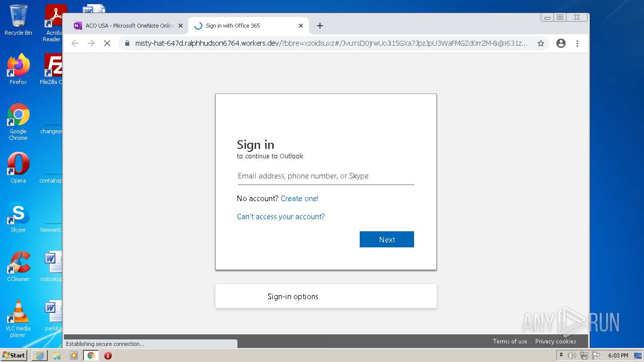Click the Chrome back arrow

pyautogui.click(x=75, y=43)
